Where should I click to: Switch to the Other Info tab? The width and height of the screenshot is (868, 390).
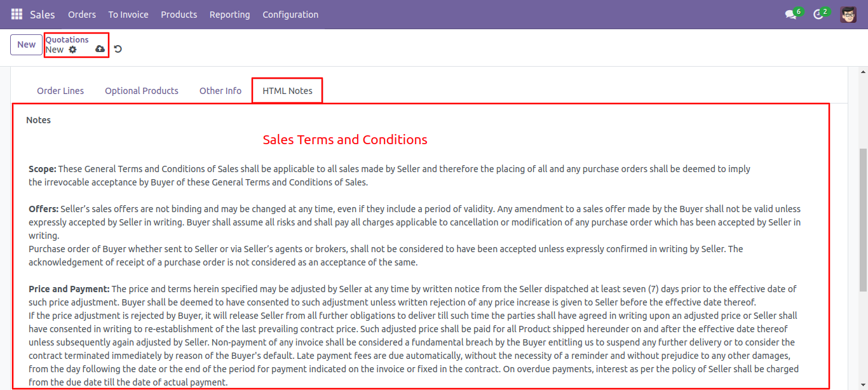tap(220, 91)
